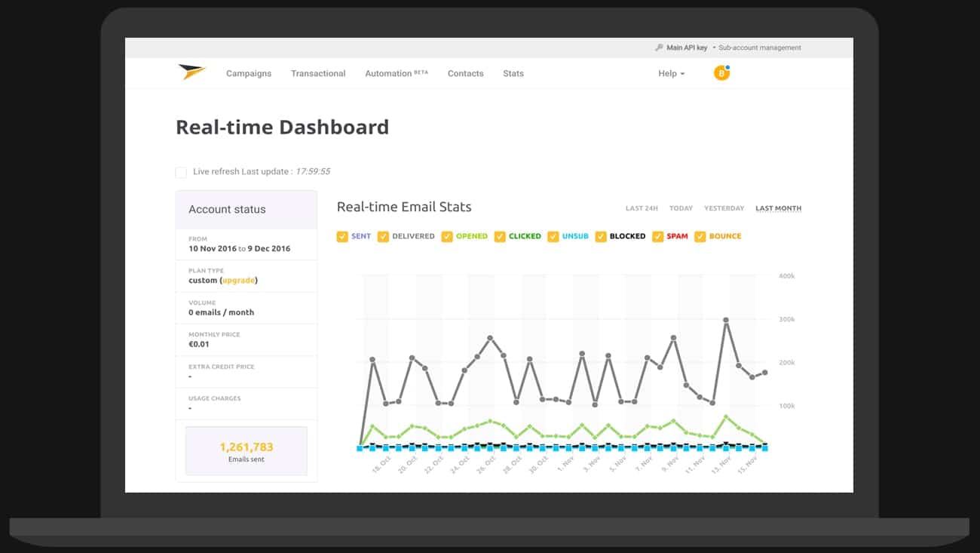The image size is (980, 553).
Task: Select the LAST 24H time range
Action: click(x=642, y=208)
